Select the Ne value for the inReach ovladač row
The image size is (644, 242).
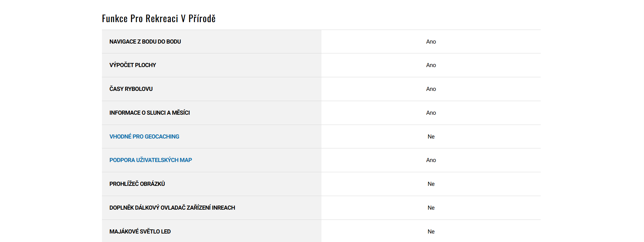(431, 208)
